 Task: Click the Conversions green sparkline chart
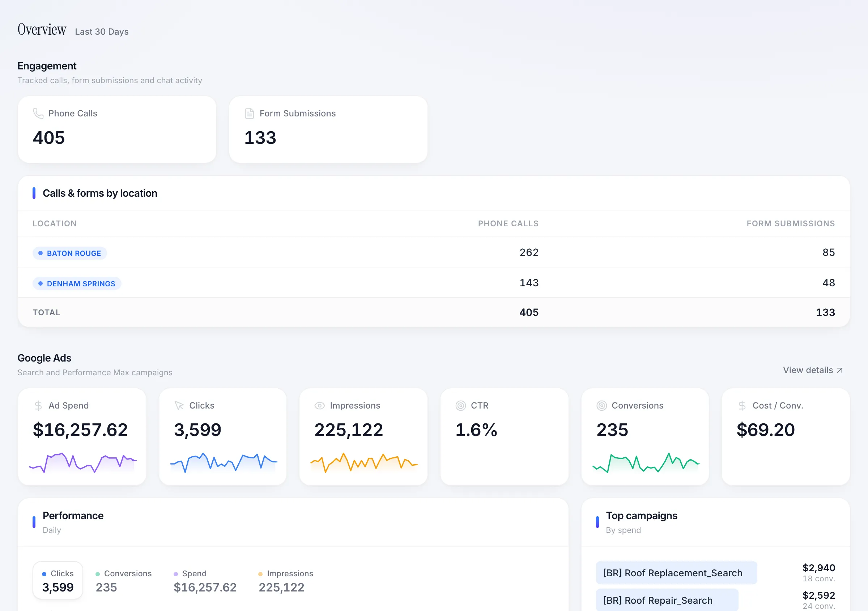click(x=646, y=462)
